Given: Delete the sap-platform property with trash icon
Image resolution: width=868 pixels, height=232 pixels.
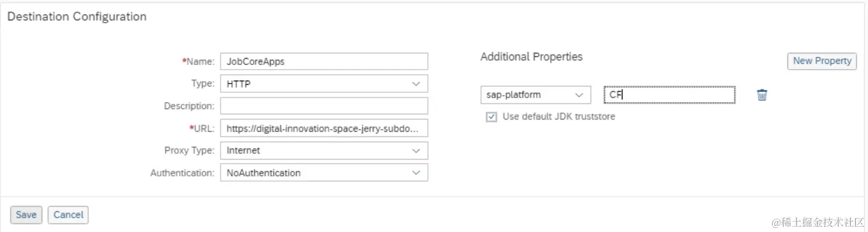Looking at the screenshot, I should 762,95.
